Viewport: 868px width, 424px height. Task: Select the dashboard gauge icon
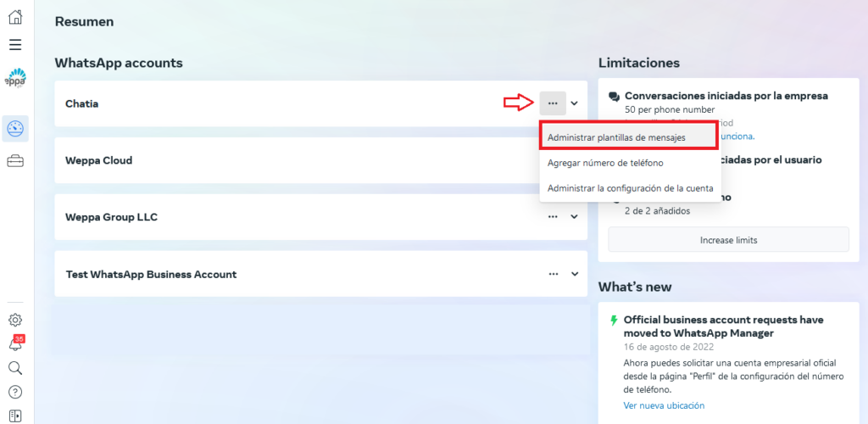coord(15,129)
